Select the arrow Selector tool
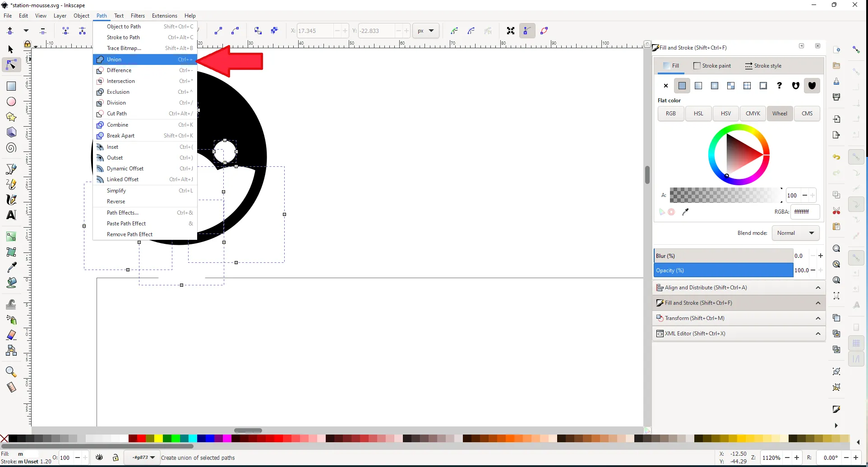 tap(11, 49)
